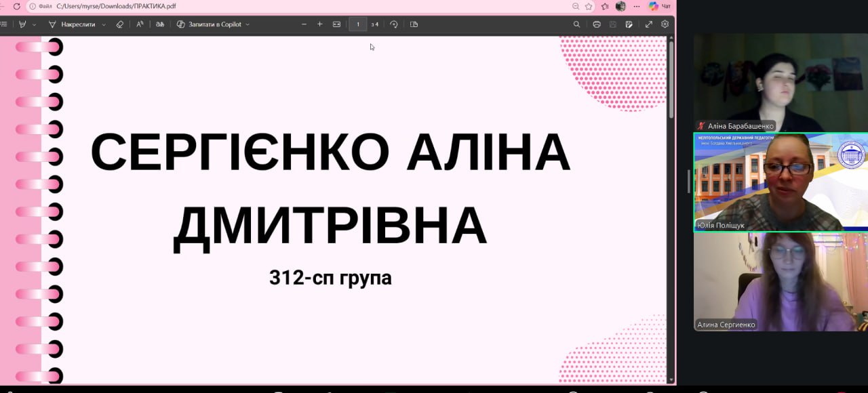Select the eraser tool in PDF toolbar
868x393 pixels.
tap(119, 24)
